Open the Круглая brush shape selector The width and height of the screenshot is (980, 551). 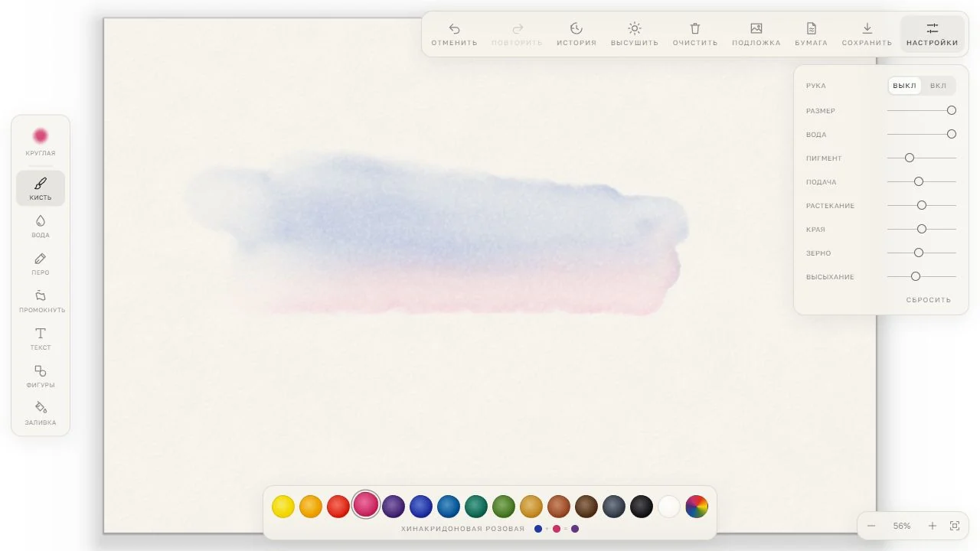tap(41, 142)
